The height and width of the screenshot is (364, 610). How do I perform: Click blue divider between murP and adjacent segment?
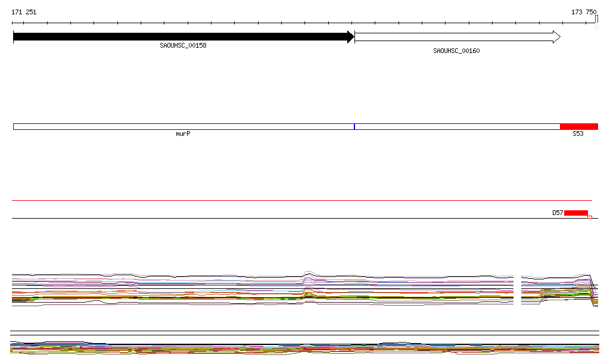(354, 126)
